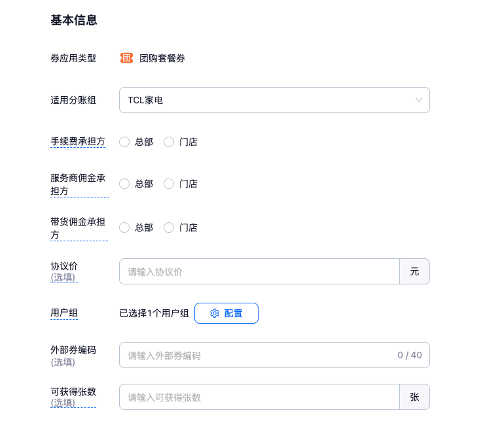Click the 协议价 input field
504x425 pixels.
pyautogui.click(x=259, y=271)
